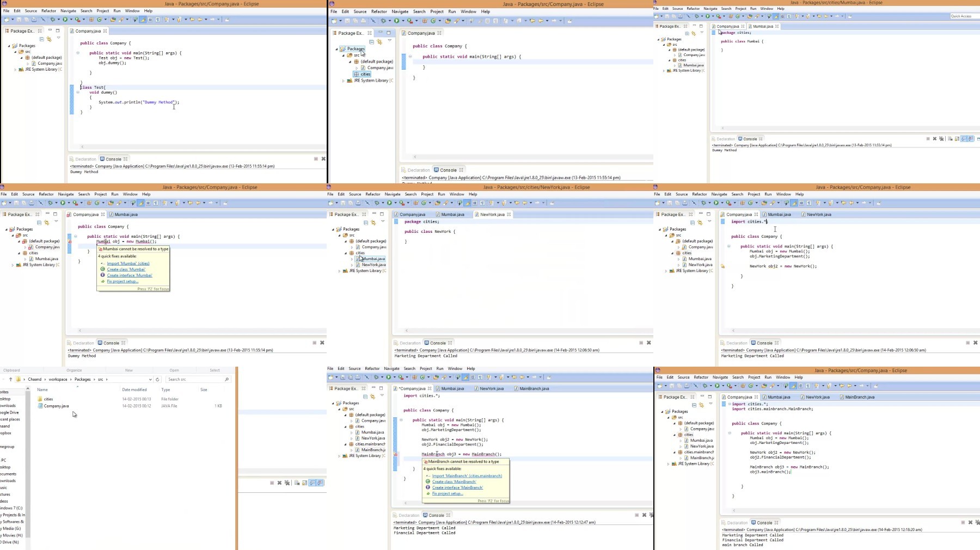Image resolution: width=980 pixels, height=550 pixels.
Task: Toggle Show Whitespace Characters in class Test window
Action: click(158, 20)
